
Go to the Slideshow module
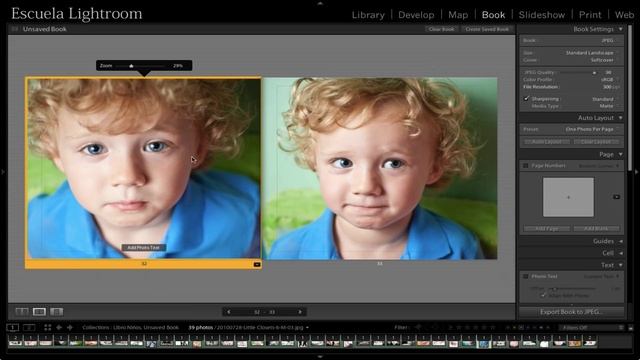click(542, 15)
